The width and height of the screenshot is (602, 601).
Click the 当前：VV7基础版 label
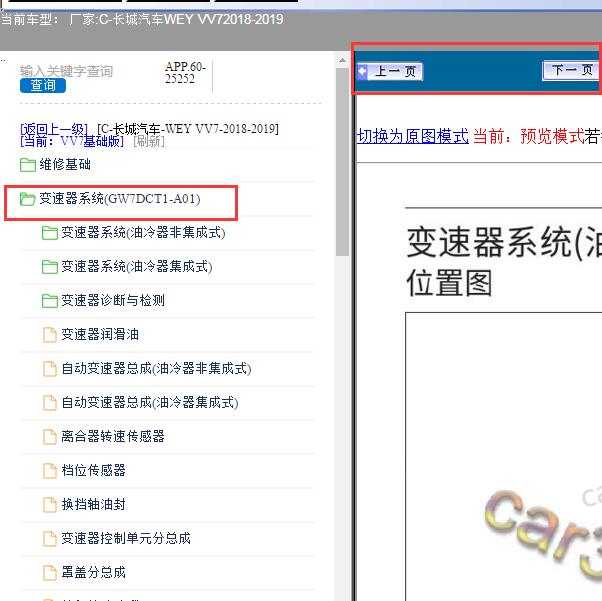pos(72,141)
